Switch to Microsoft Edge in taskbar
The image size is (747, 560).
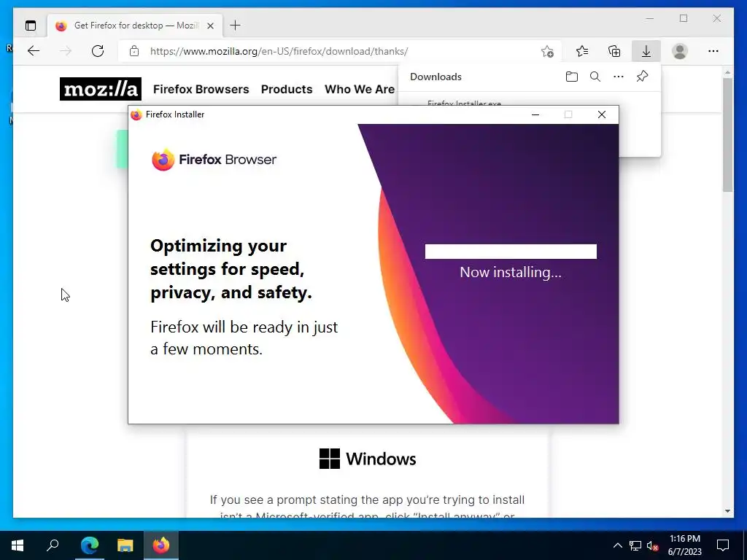tap(90, 545)
